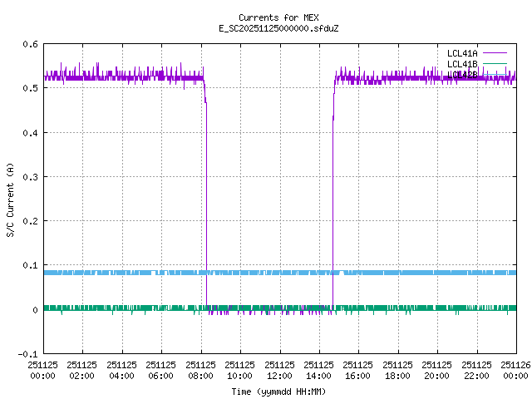Select the 251125 14:00 x-axis tick label
This screenshot has width=532, height=399.
pos(318,369)
